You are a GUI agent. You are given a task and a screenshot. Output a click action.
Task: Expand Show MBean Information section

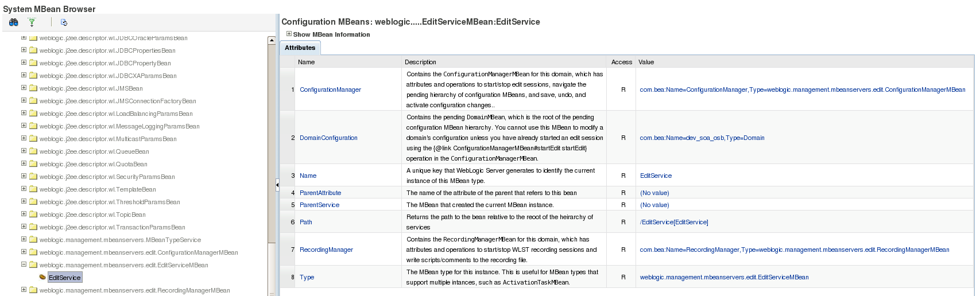point(289,34)
